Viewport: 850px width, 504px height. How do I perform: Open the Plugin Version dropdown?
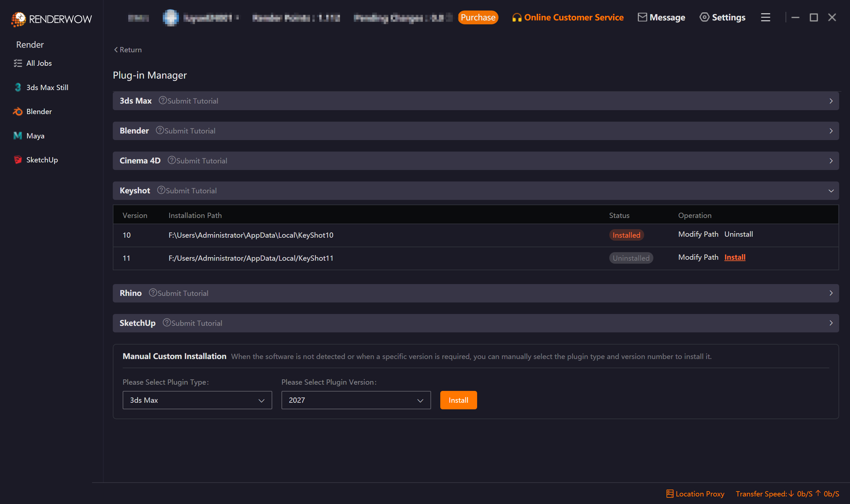356,400
